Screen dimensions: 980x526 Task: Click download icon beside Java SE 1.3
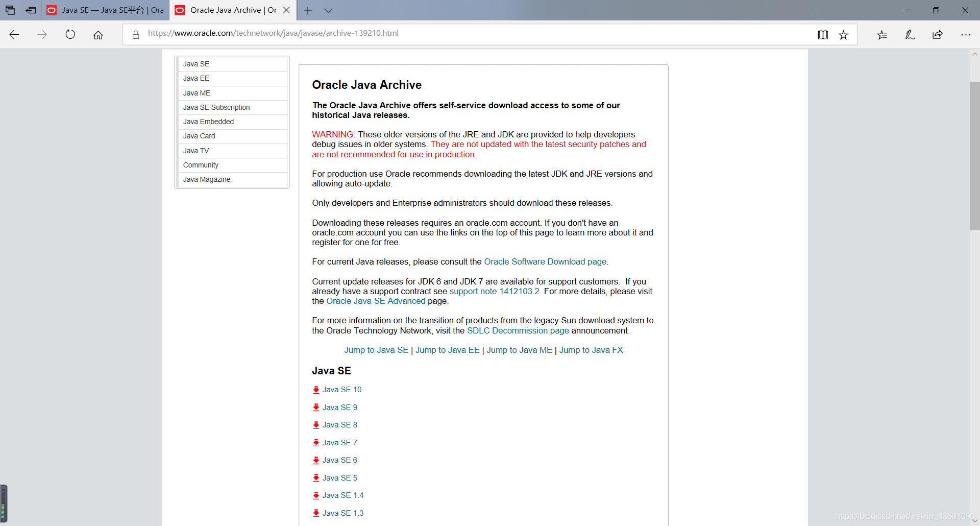pyautogui.click(x=316, y=513)
